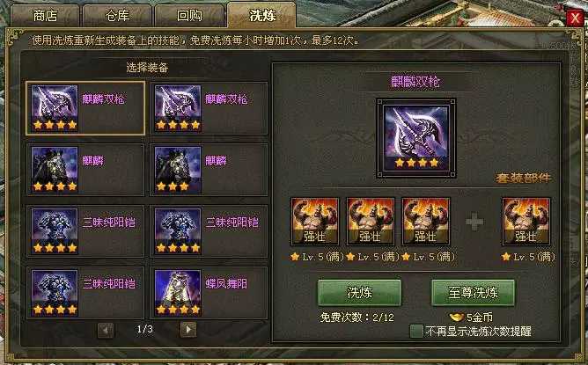Click the 强壮 set-bonus skill icon
Viewport: 588px width, 365px height.
526,222
